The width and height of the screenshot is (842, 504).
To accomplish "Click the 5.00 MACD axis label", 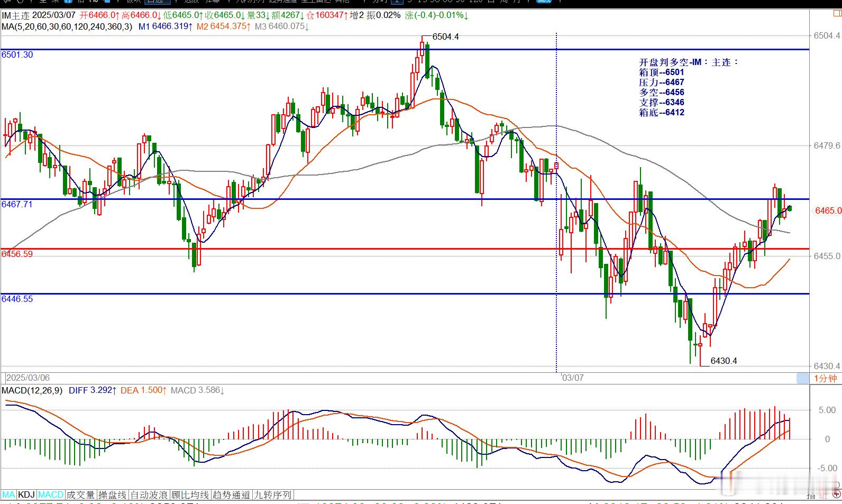I will click(x=827, y=410).
